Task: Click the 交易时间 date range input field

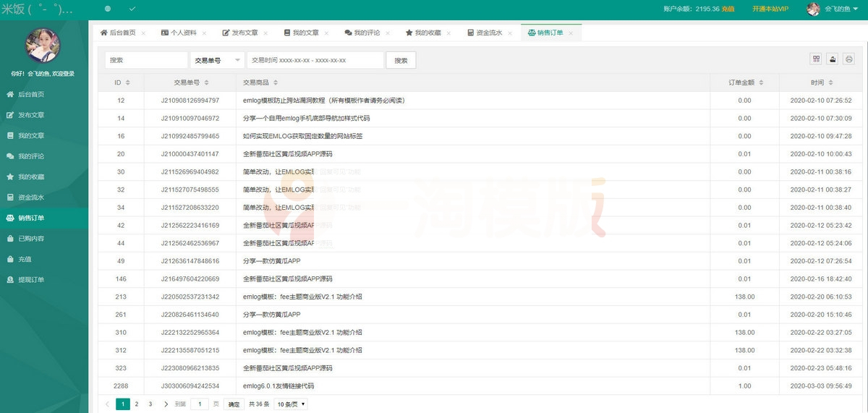Action: 315,61
